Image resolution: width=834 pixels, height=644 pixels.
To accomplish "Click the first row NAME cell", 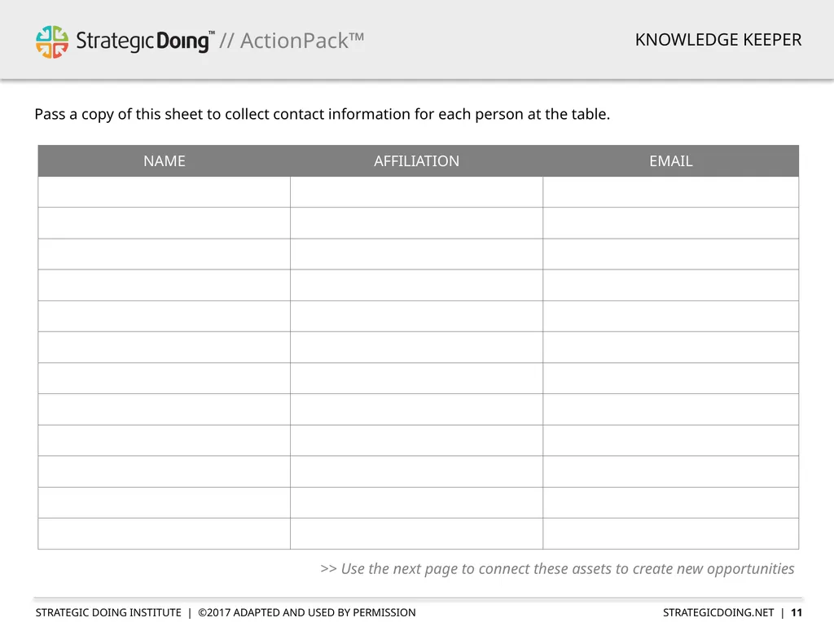I will pyautogui.click(x=165, y=192).
